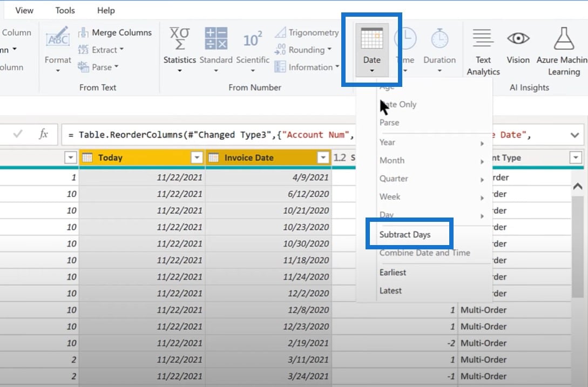588x387 pixels.
Task: Click the fx formula icon
Action: [44, 134]
